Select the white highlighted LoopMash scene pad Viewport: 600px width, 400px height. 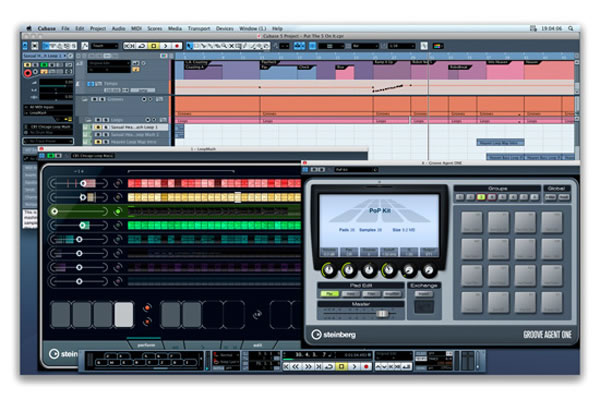pyautogui.click(x=124, y=315)
